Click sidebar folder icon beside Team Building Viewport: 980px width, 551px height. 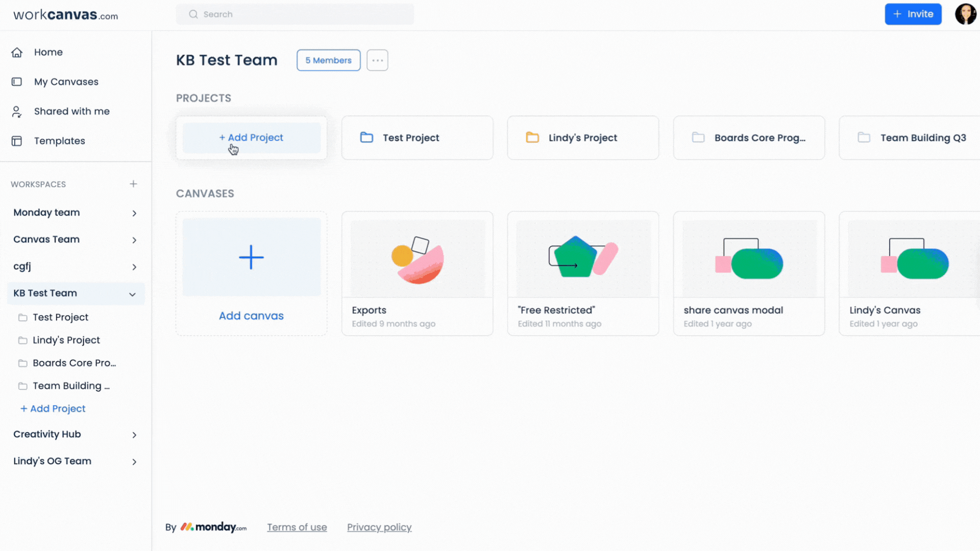point(23,386)
